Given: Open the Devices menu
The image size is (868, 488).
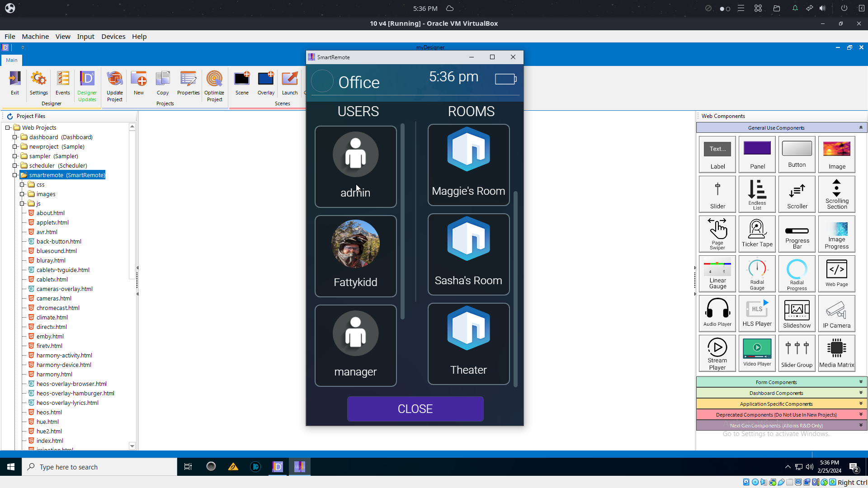Looking at the screenshot, I should (113, 37).
